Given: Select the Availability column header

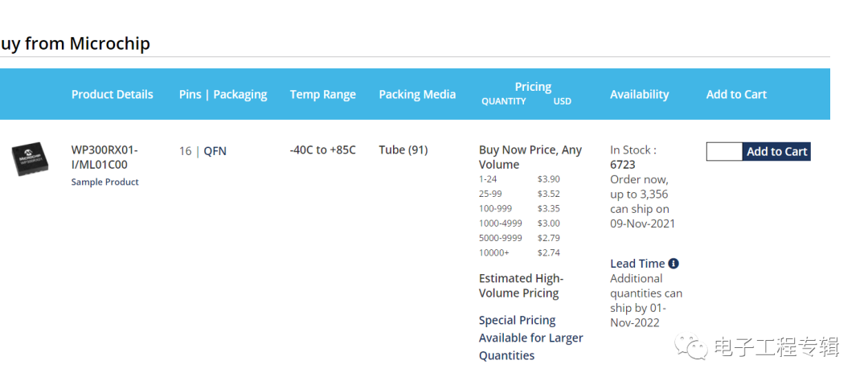Looking at the screenshot, I should pyautogui.click(x=640, y=95).
